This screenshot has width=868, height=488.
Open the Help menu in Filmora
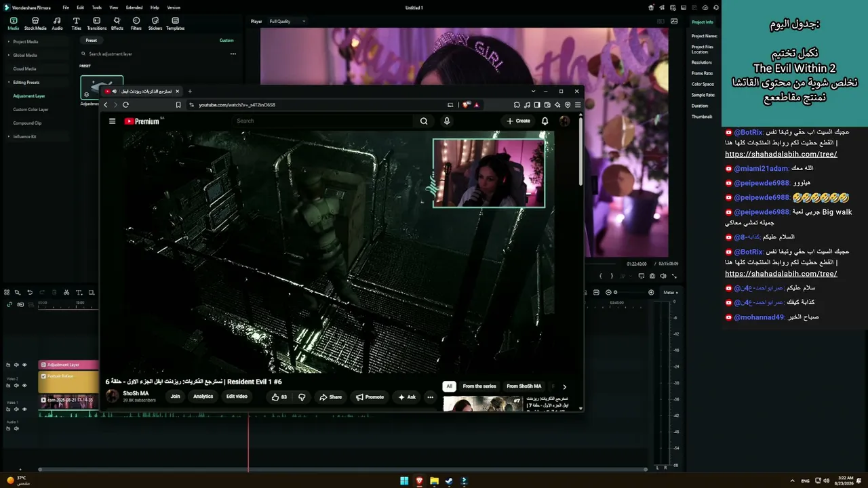click(155, 7)
